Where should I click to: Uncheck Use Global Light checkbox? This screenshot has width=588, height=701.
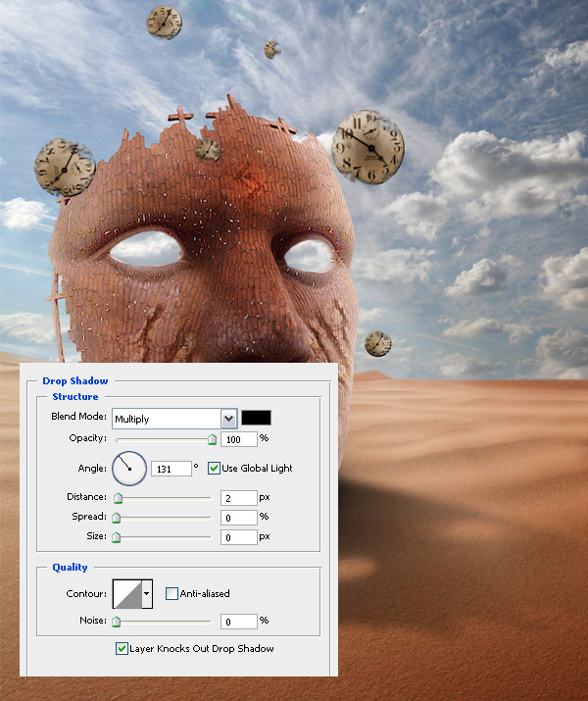214,468
